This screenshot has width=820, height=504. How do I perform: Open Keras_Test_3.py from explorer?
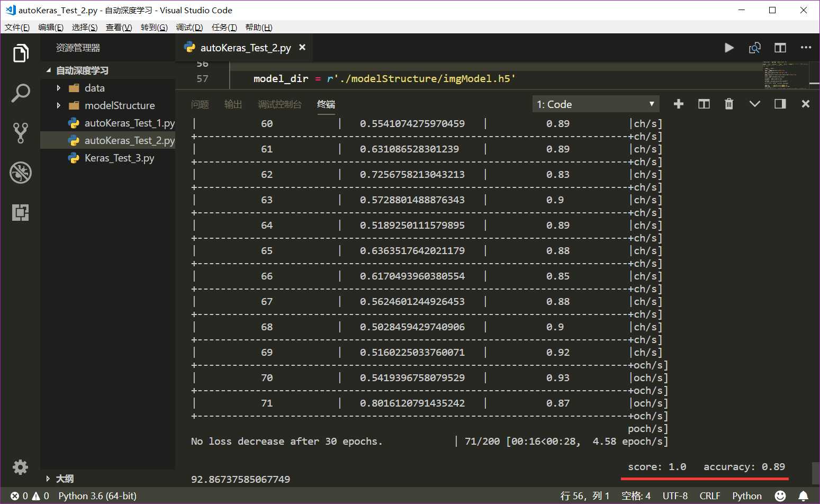click(119, 158)
